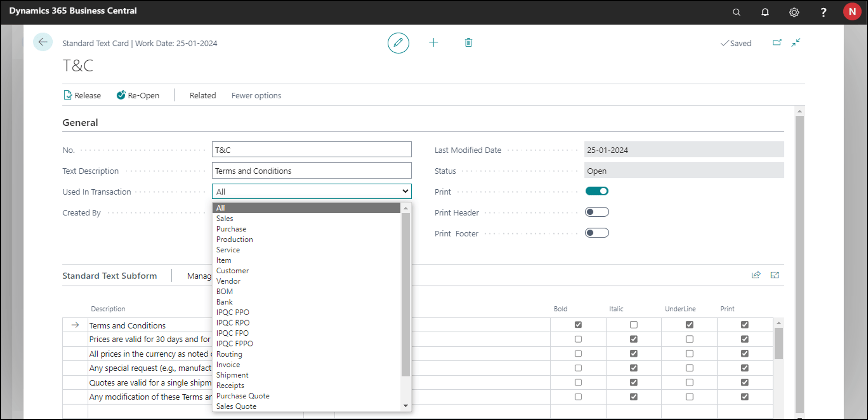Uncheck Bold for Terms and Conditions row

click(x=578, y=324)
